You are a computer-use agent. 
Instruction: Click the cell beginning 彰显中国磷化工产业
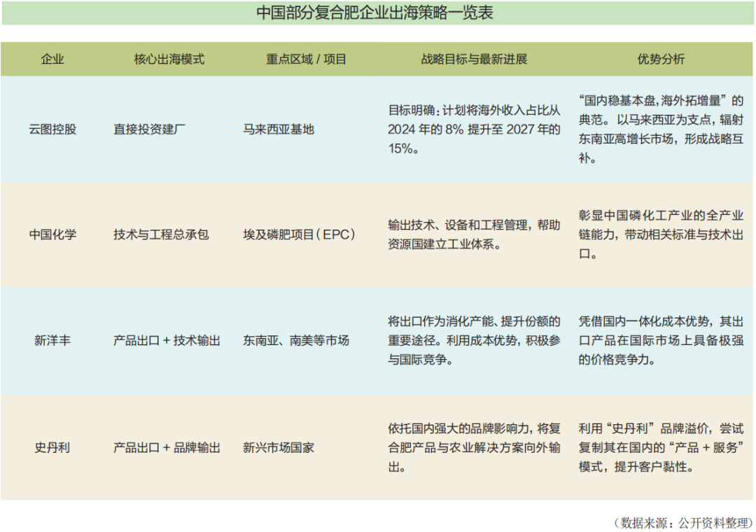pos(661,234)
